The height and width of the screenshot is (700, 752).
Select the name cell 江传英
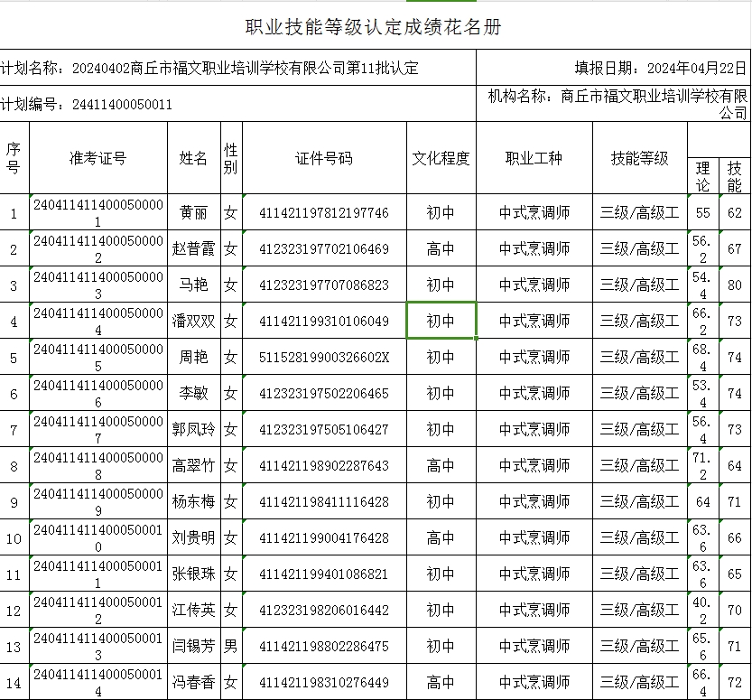[x=194, y=610]
